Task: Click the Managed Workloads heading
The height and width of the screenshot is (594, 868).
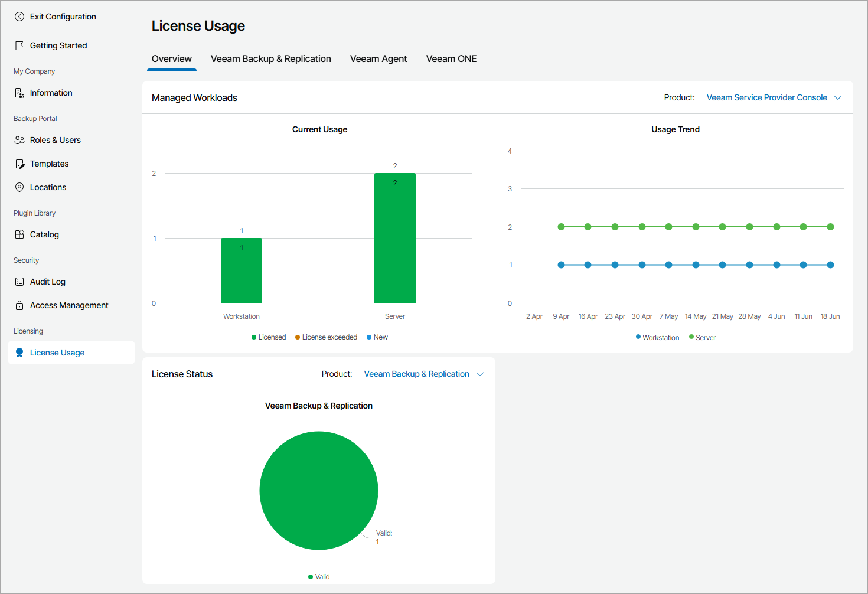Action: click(x=194, y=98)
